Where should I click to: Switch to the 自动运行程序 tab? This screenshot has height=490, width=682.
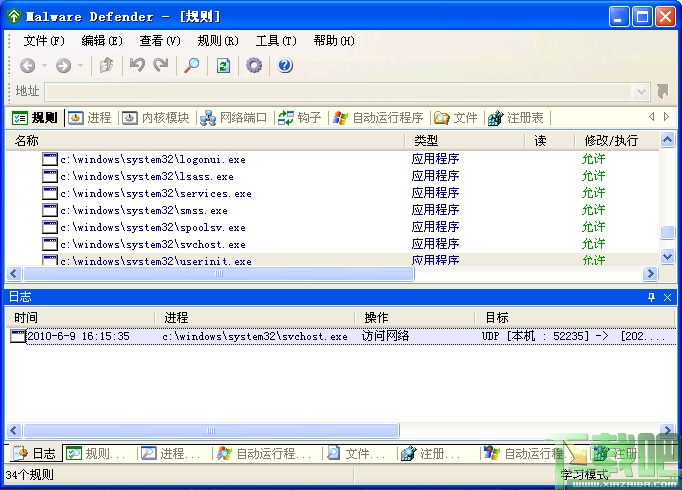point(378,118)
